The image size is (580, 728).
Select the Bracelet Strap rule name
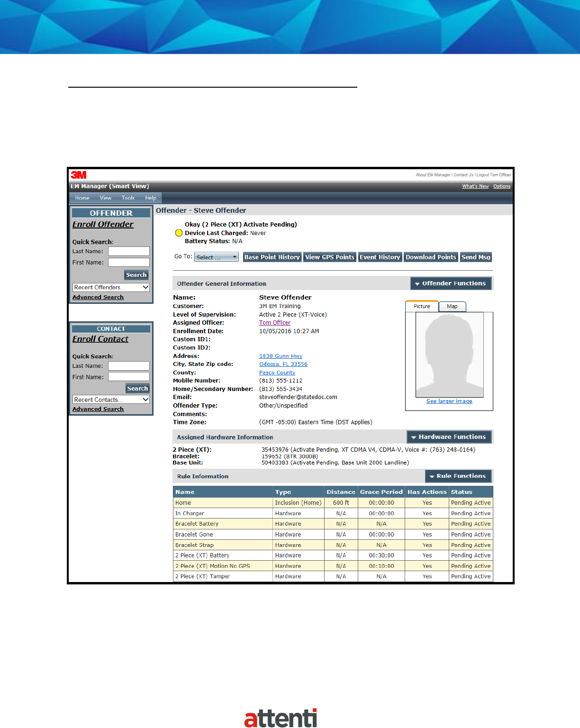pyautogui.click(x=194, y=545)
